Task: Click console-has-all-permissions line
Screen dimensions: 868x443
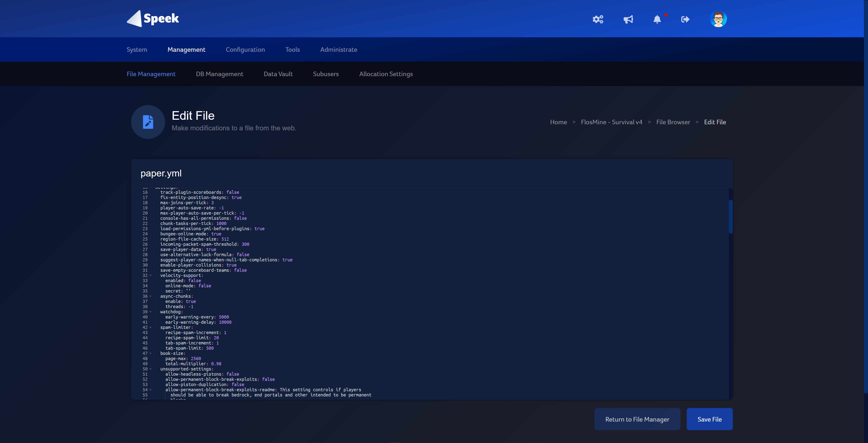Action: point(203,218)
